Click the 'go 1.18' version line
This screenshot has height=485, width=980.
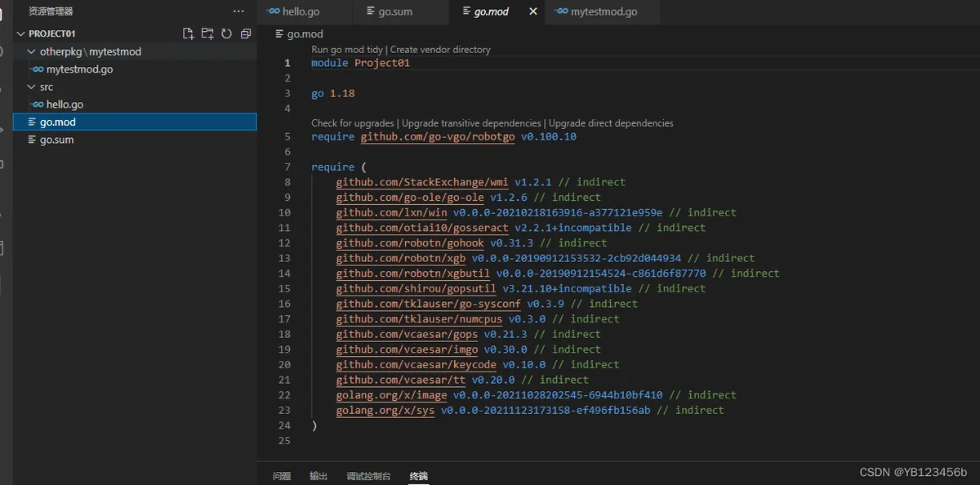pos(333,94)
